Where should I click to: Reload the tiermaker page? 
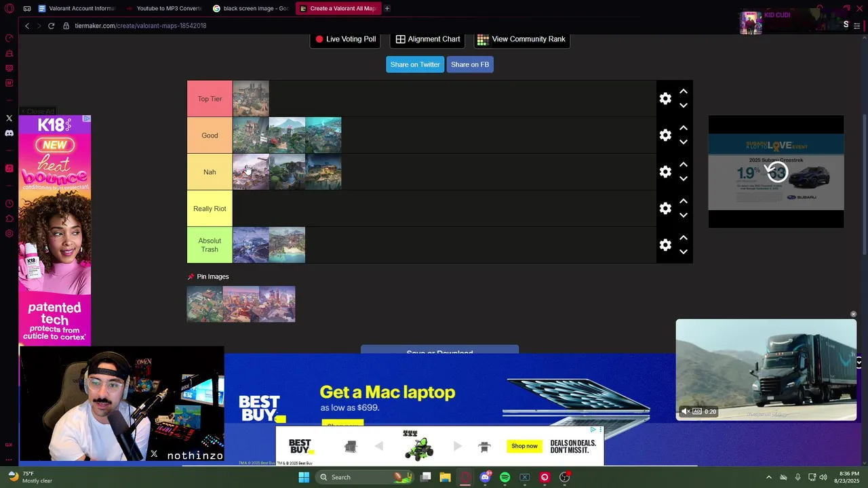coord(51,26)
